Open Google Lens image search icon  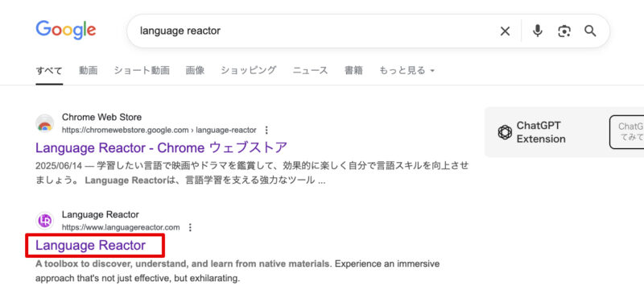click(x=564, y=31)
